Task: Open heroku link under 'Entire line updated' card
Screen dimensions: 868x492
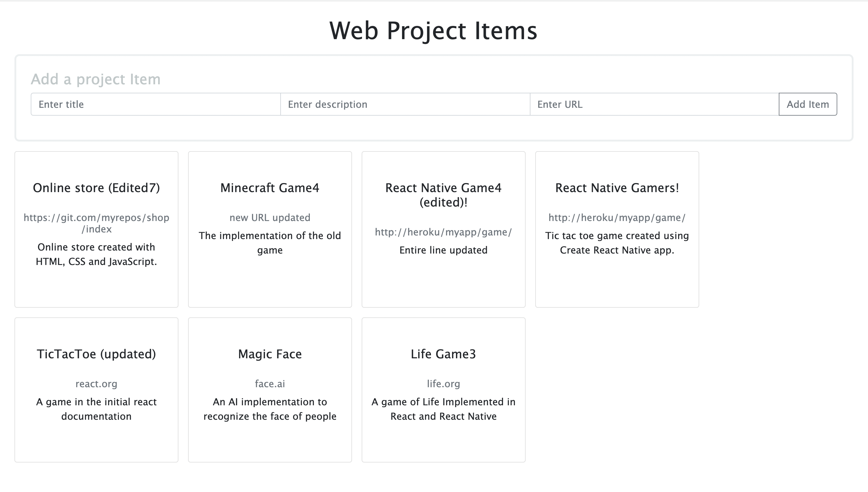Action: pyautogui.click(x=443, y=232)
